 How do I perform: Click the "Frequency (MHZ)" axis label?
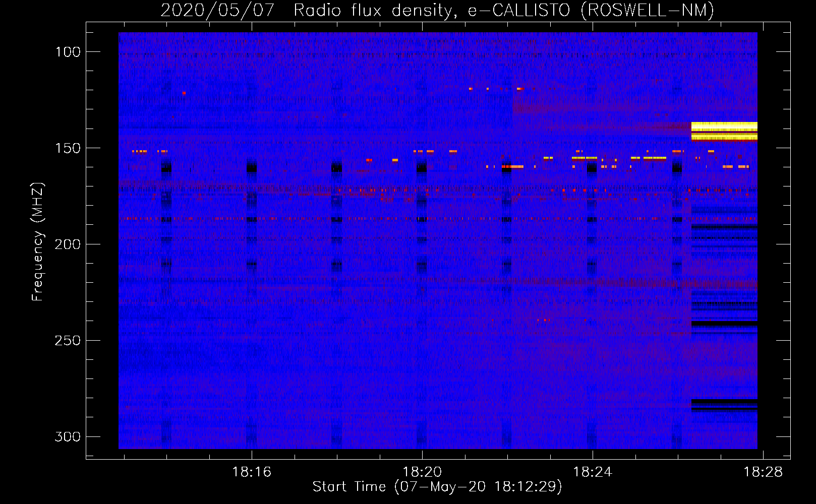38,241
